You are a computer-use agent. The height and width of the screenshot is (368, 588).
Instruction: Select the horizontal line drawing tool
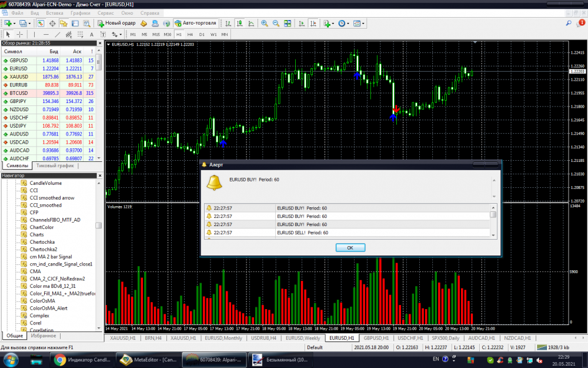click(x=46, y=35)
